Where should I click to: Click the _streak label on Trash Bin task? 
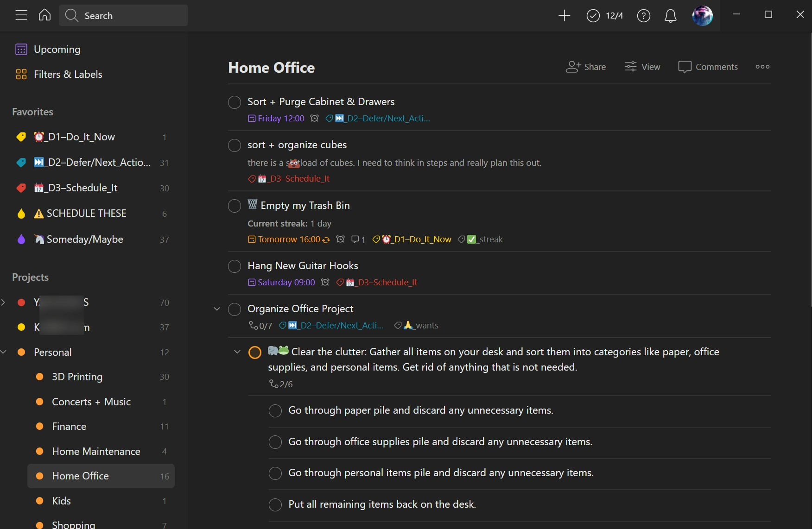click(x=480, y=239)
